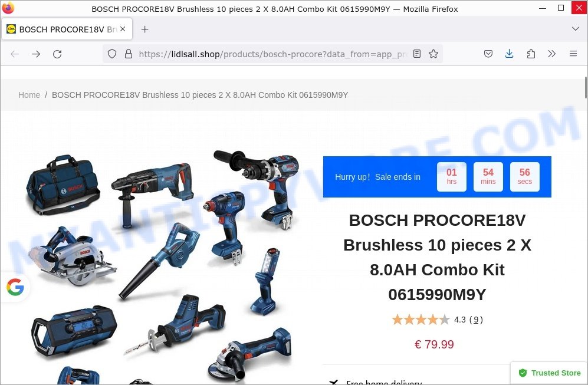Image resolution: width=588 pixels, height=385 pixels.
Task: Show more tools overflow chevrons
Action: pyautogui.click(x=551, y=54)
